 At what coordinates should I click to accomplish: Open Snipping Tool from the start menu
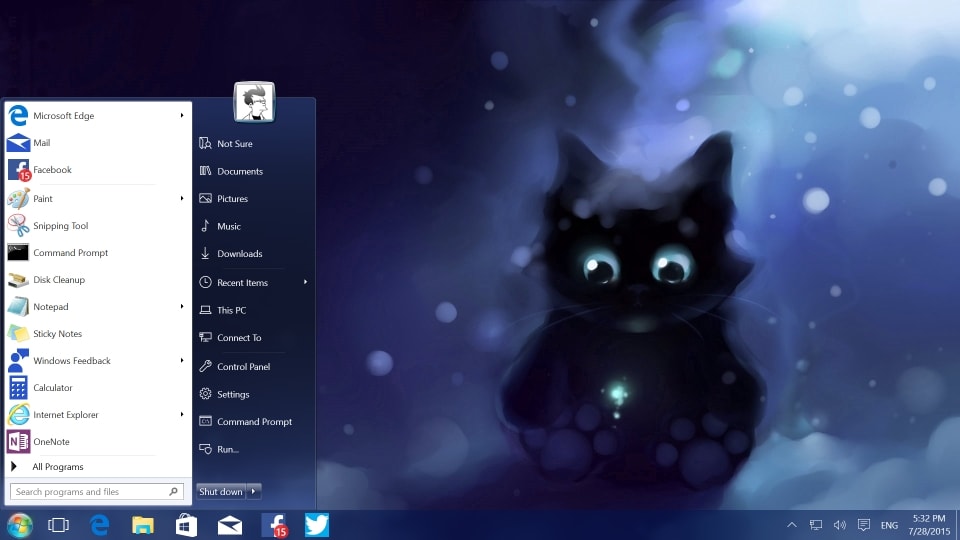[x=60, y=226]
